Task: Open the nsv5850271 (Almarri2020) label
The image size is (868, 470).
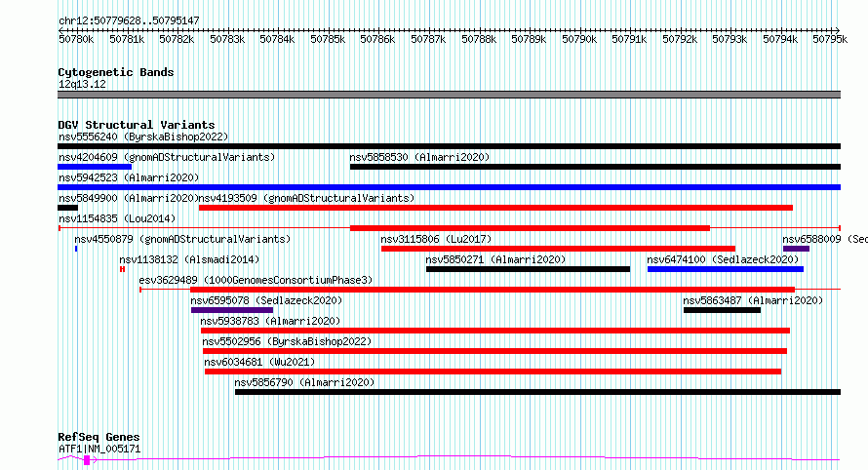Action: [495, 259]
